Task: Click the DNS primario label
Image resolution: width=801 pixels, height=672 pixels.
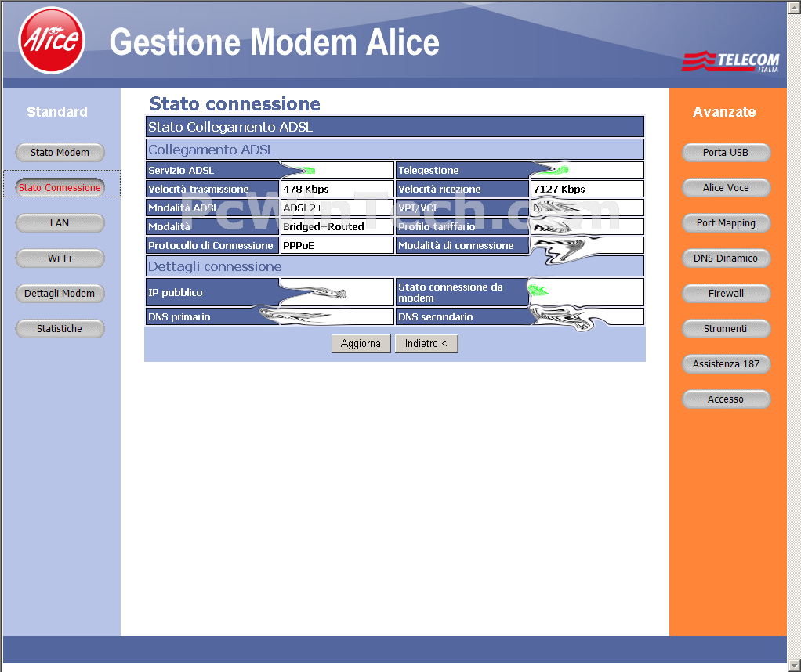Action: 179,316
